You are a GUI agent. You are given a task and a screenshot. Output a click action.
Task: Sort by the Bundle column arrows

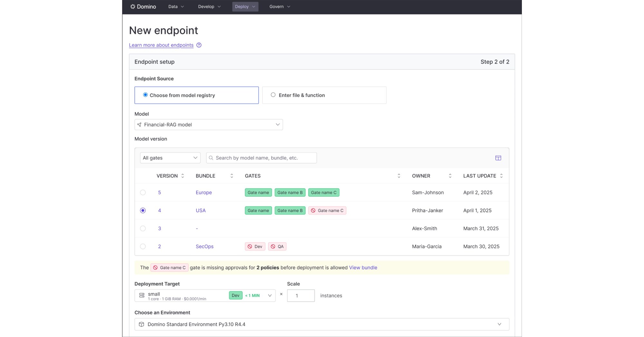click(x=232, y=176)
